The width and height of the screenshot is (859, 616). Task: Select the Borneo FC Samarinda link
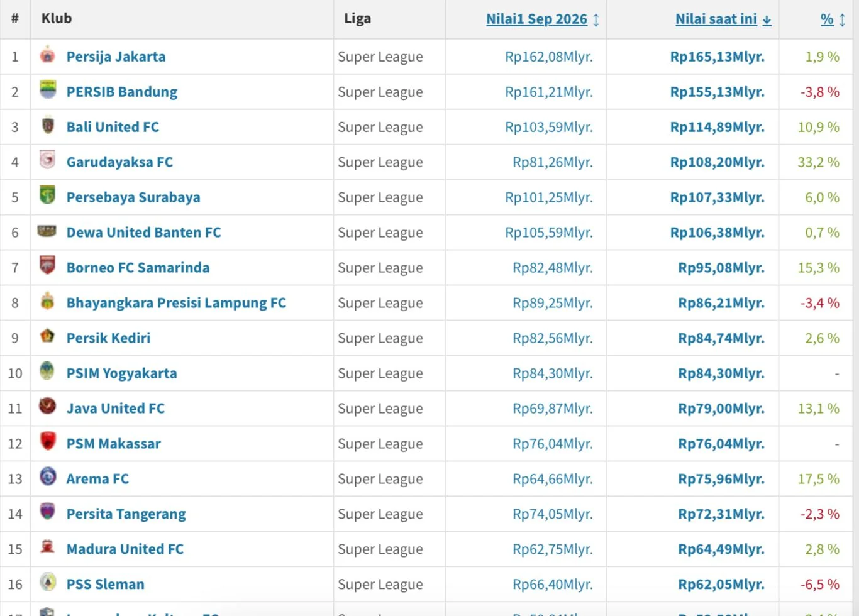coord(138,268)
